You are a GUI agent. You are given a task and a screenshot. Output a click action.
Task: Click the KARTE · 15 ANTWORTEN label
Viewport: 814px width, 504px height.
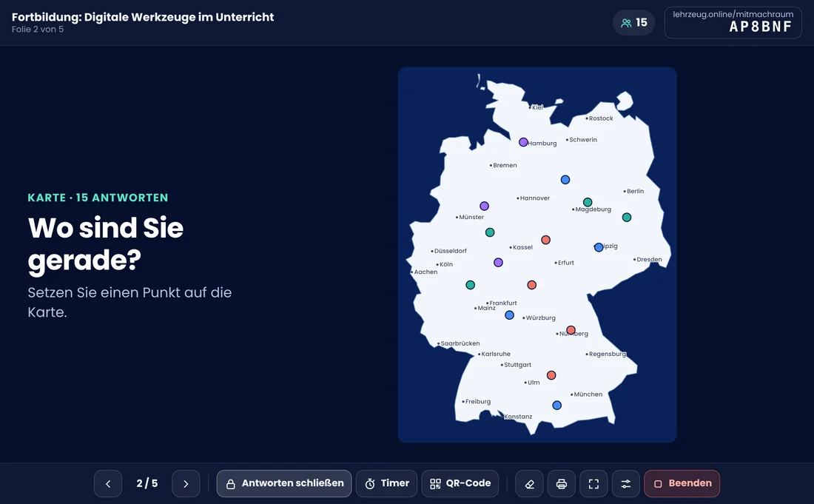(98, 198)
